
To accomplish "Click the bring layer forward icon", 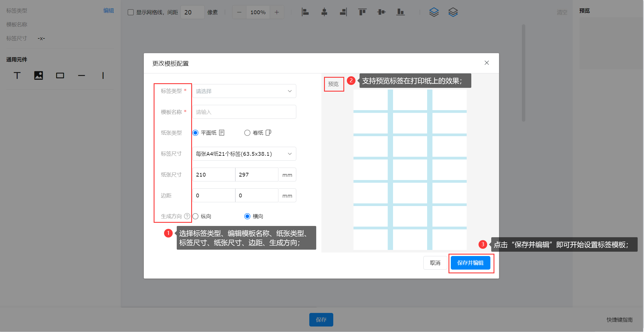I will pyautogui.click(x=434, y=12).
